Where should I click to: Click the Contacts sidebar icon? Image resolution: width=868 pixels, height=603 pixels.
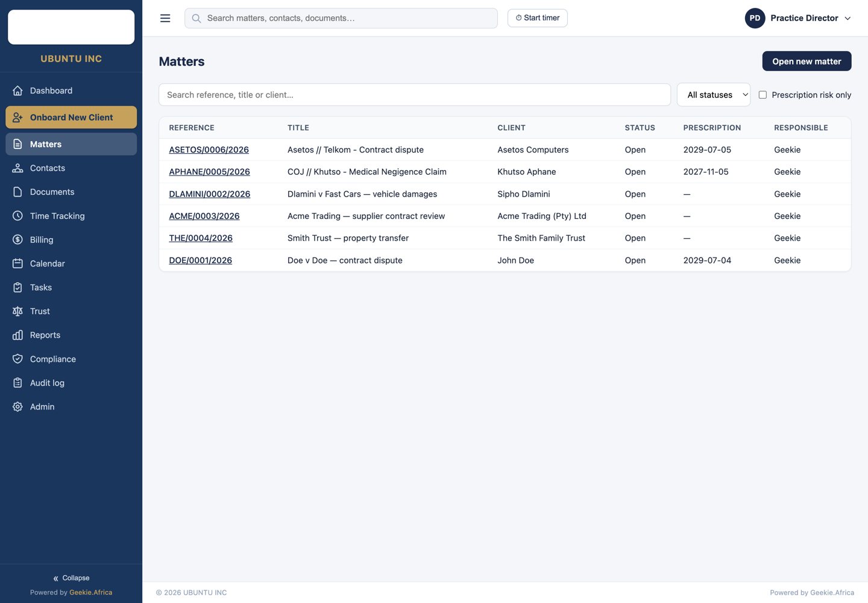click(17, 168)
